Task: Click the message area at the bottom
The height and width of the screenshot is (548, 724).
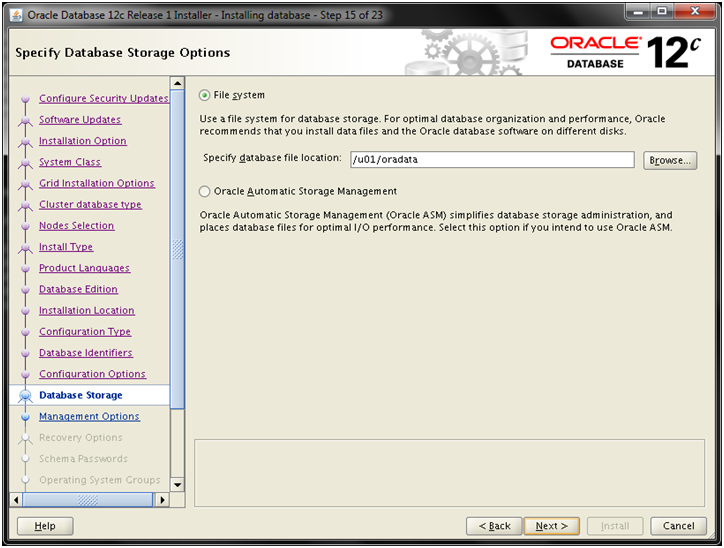Action: (x=449, y=473)
